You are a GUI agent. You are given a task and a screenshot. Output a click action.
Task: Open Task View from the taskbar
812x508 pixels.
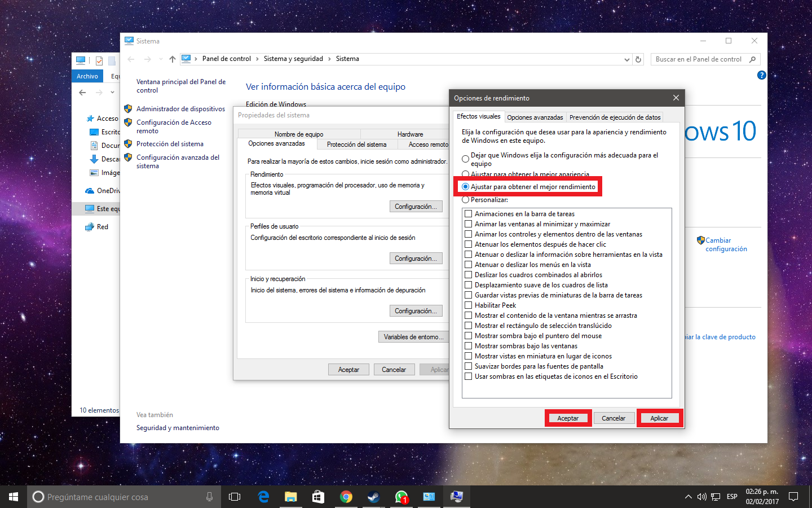coord(235,497)
